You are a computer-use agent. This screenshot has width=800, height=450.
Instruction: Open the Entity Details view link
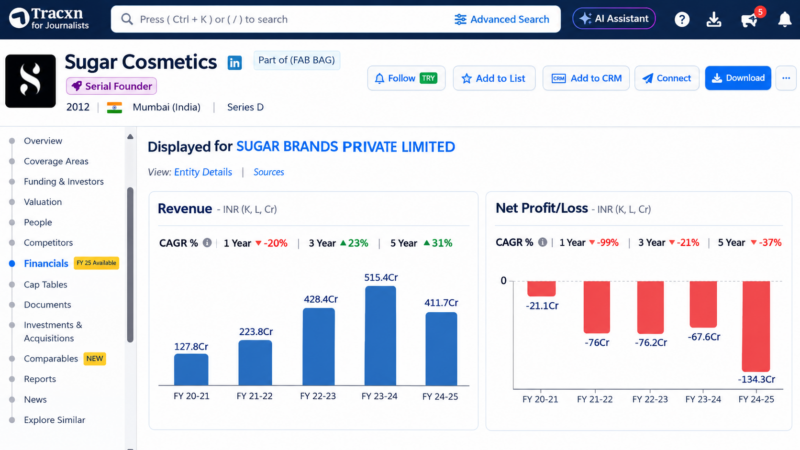tap(203, 172)
